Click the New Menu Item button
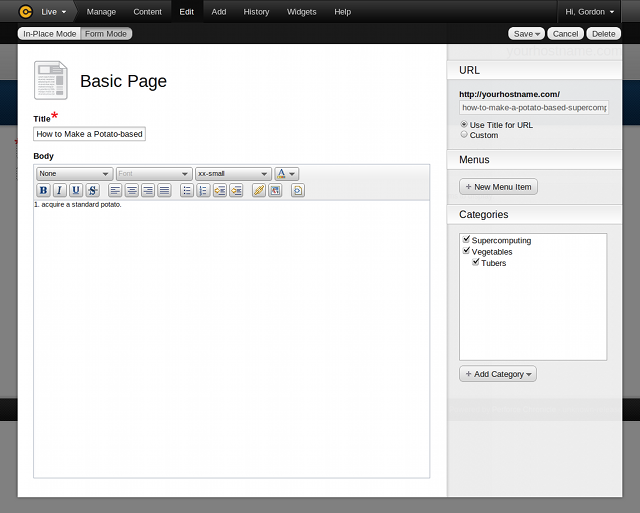 pos(498,187)
